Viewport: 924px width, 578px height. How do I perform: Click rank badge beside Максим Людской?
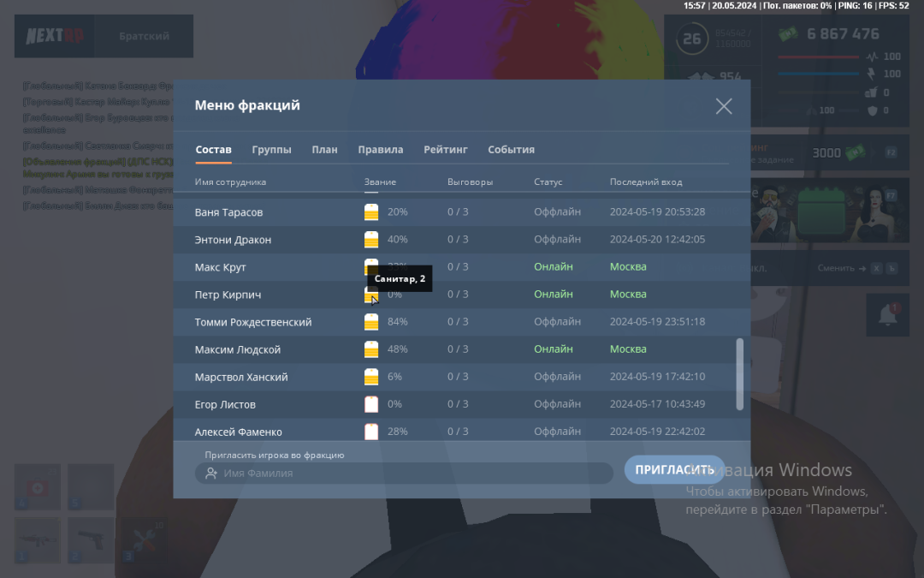[371, 349]
